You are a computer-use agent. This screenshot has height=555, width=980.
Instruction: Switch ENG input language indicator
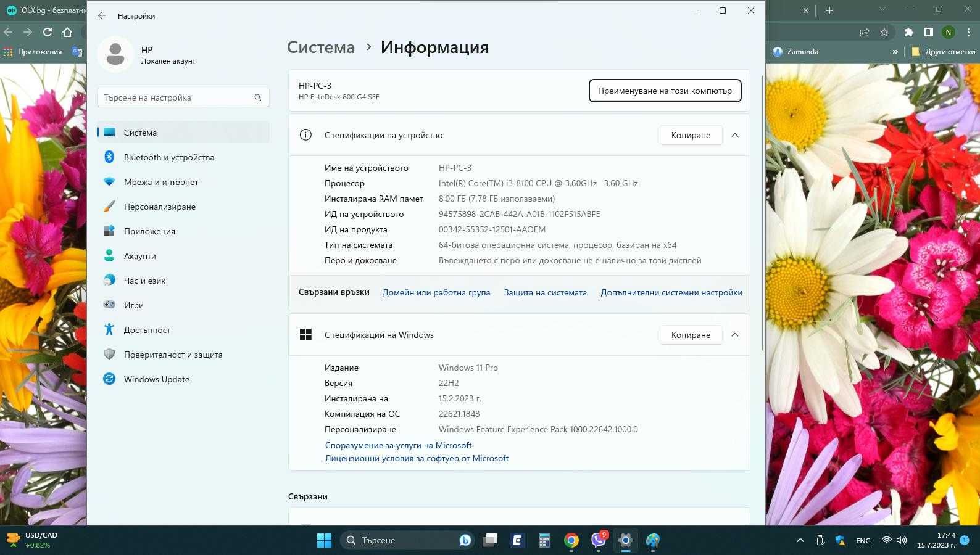coord(863,540)
